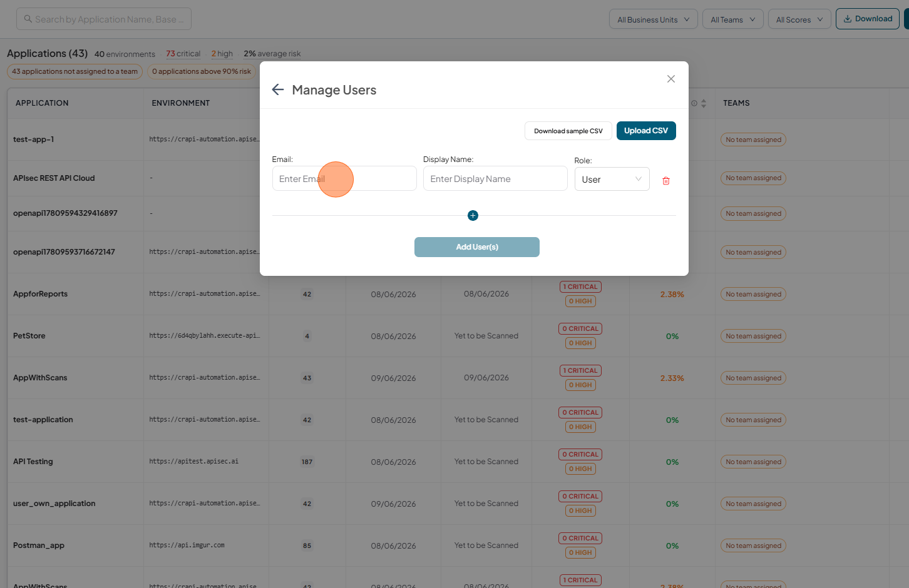The width and height of the screenshot is (909, 588).
Task: Focus the Enter Display Name field
Action: (495, 179)
